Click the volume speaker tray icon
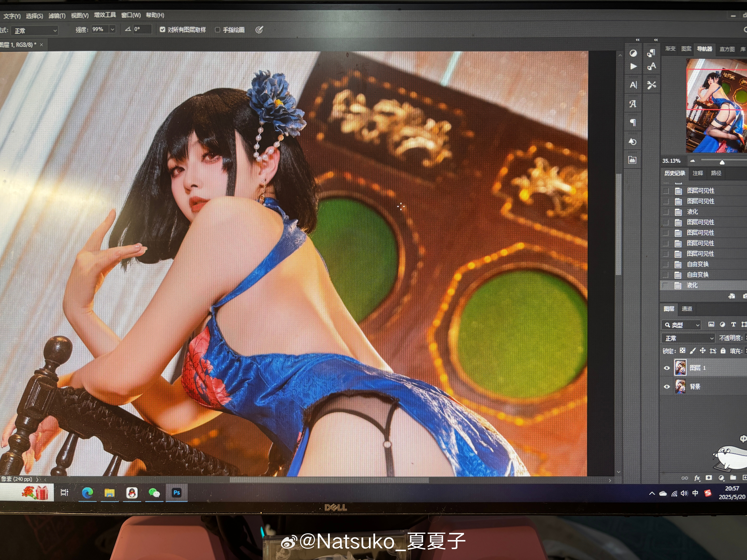This screenshot has width=747, height=560. point(684,493)
